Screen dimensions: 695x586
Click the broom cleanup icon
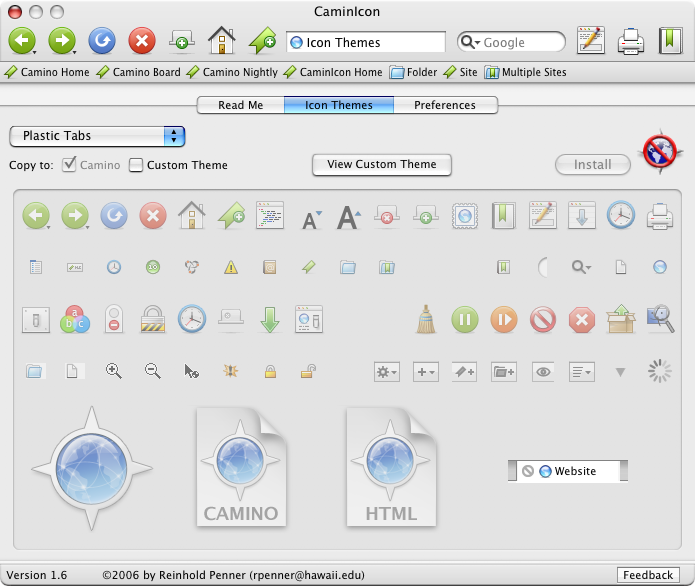(x=426, y=319)
